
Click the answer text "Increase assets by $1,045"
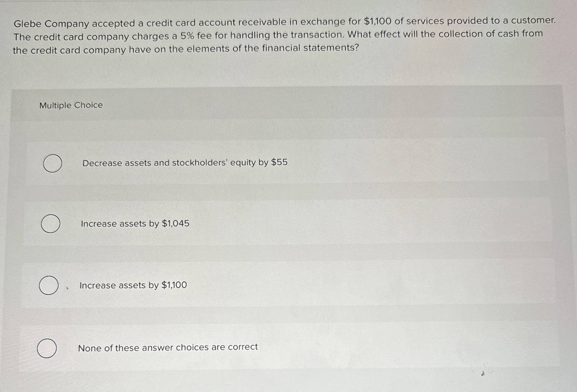tap(135, 223)
